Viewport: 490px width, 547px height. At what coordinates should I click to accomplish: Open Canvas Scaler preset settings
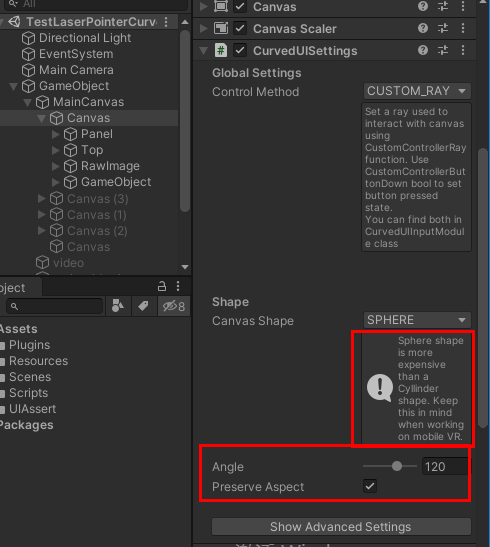point(443,28)
